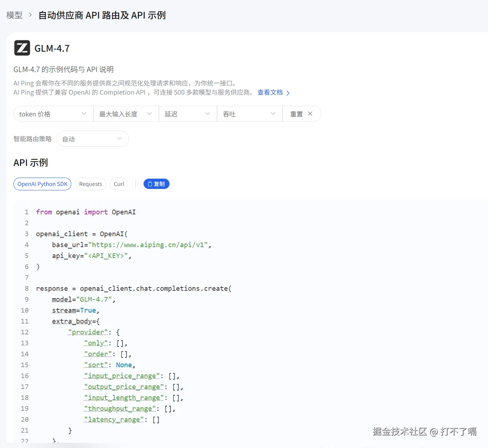Click the "output_price_range" code line

(x=134, y=386)
